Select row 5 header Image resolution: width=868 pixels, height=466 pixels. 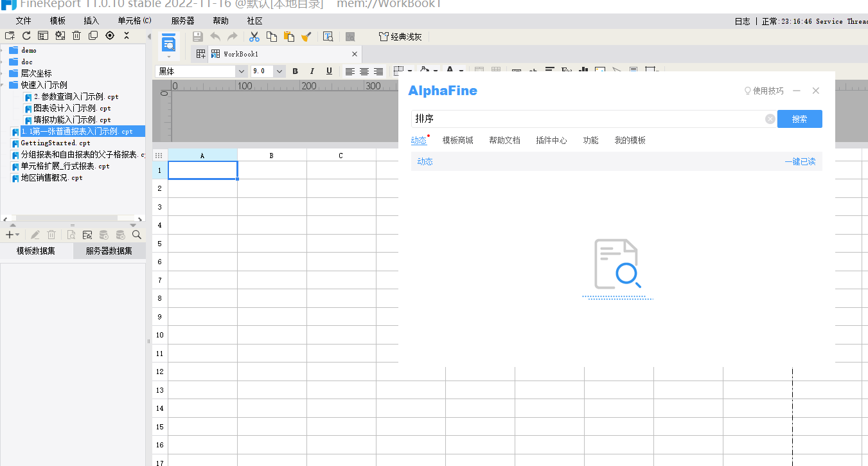point(160,244)
